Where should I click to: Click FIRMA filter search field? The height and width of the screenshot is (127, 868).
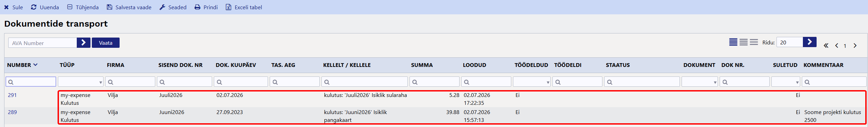[x=130, y=82]
